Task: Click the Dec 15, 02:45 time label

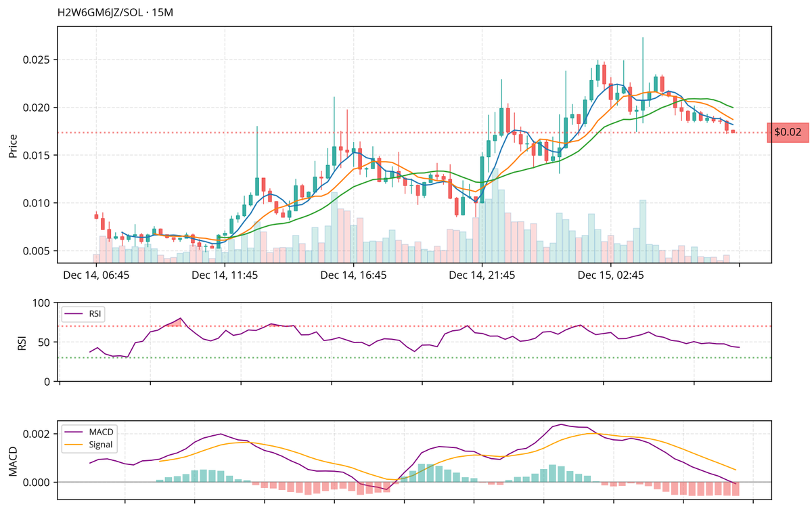Action: (610, 275)
